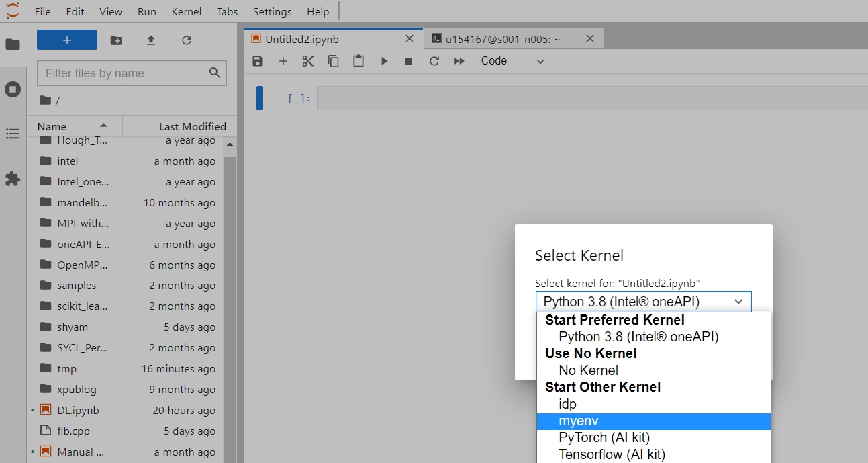Open the Table of Contents sidebar icon
Image resolution: width=868 pixels, height=463 pixels.
[13, 134]
